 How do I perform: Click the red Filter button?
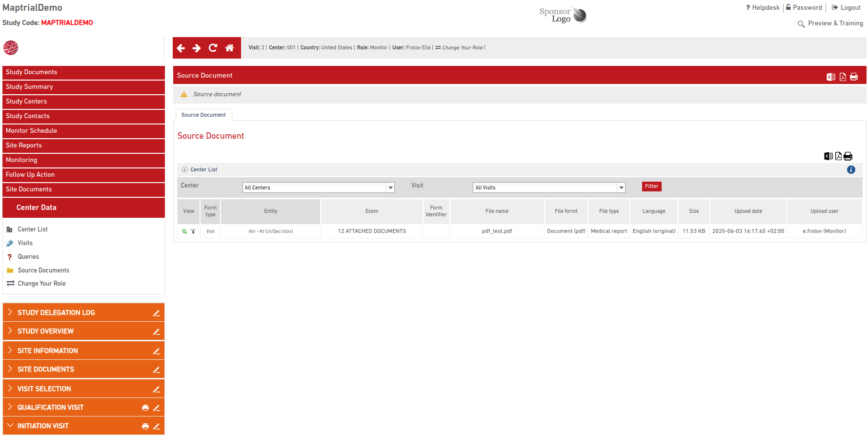coord(652,187)
